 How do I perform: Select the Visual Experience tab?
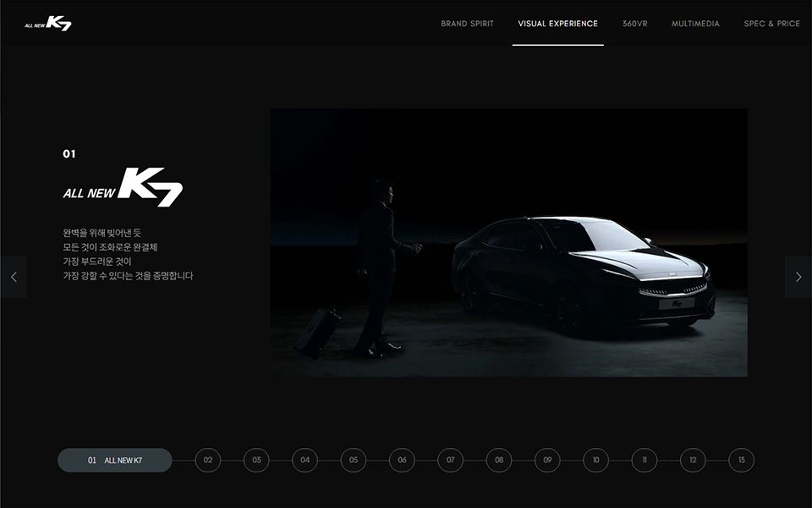pyautogui.click(x=557, y=24)
